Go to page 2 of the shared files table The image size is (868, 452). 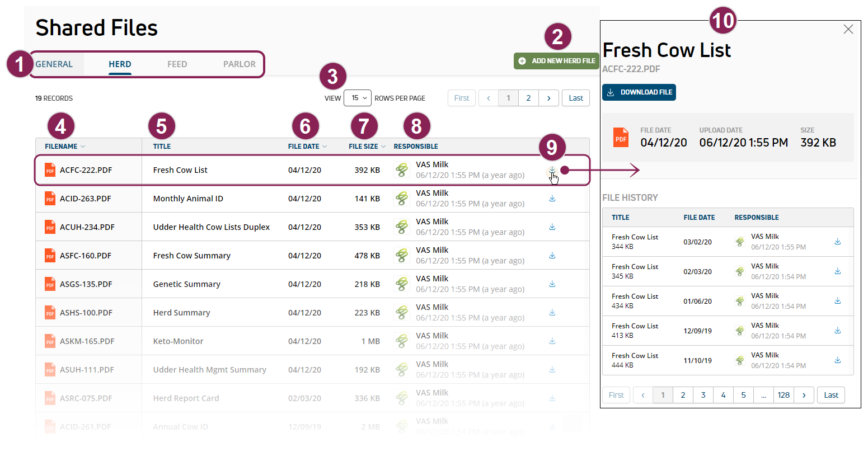(x=528, y=98)
